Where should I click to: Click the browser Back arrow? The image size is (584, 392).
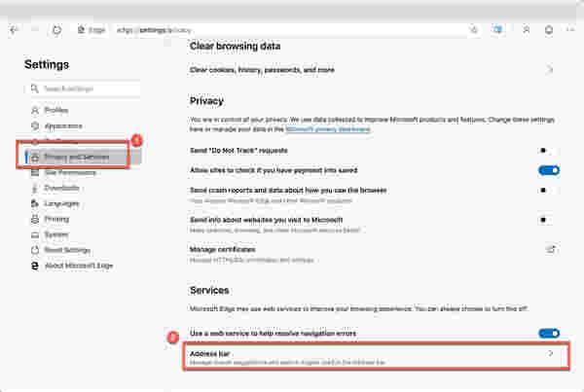14,30
